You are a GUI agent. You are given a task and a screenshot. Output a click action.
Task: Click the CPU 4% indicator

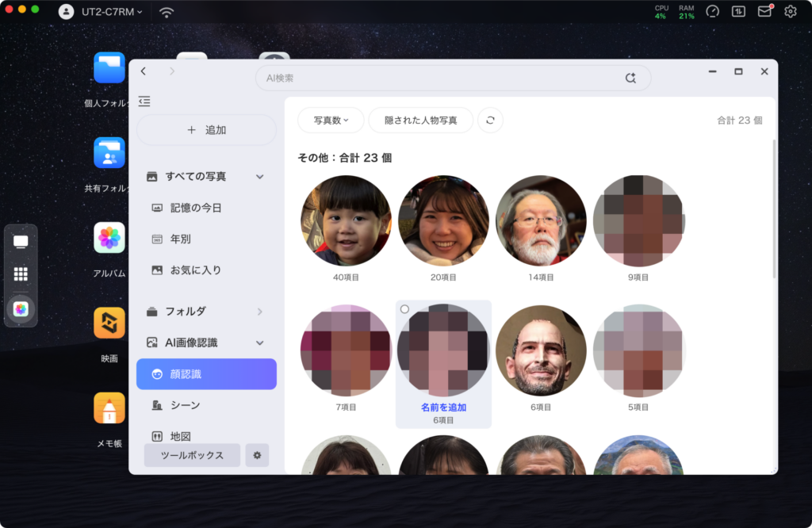[x=661, y=12]
